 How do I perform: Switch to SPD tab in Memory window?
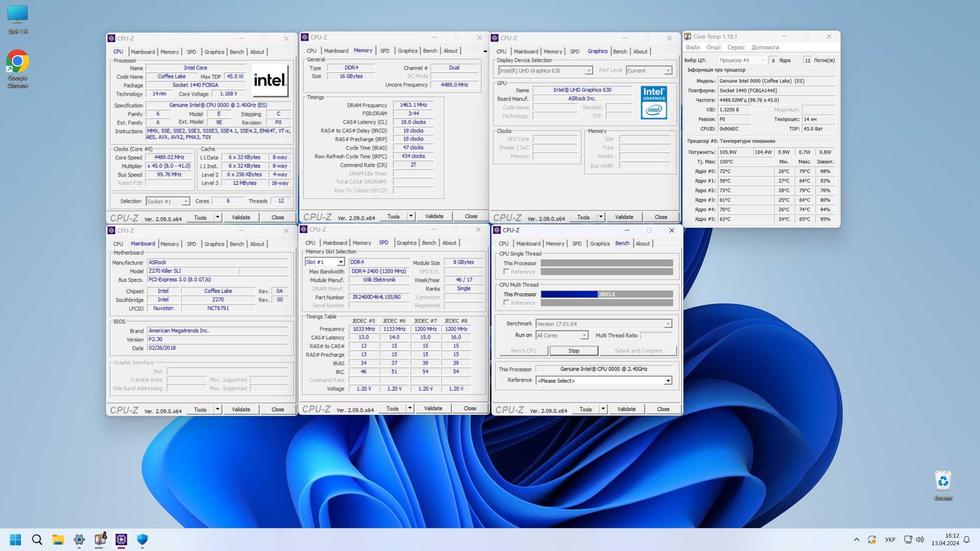click(x=385, y=51)
